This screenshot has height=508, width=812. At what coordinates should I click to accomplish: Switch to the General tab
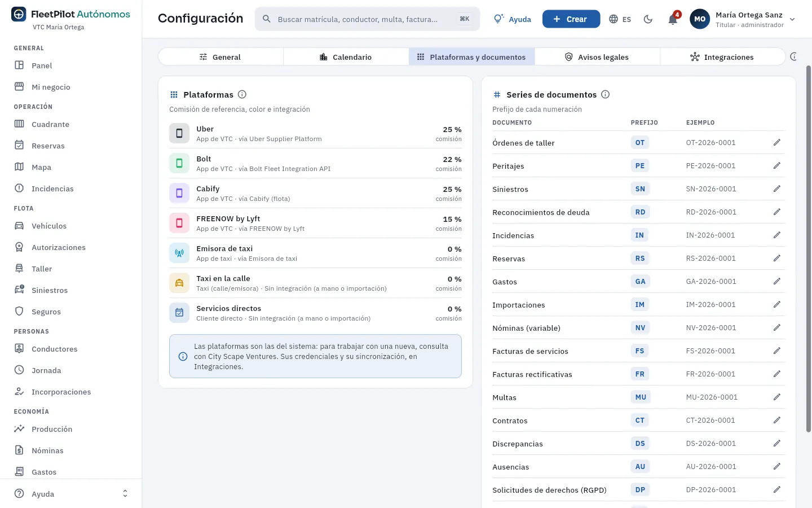(x=220, y=57)
